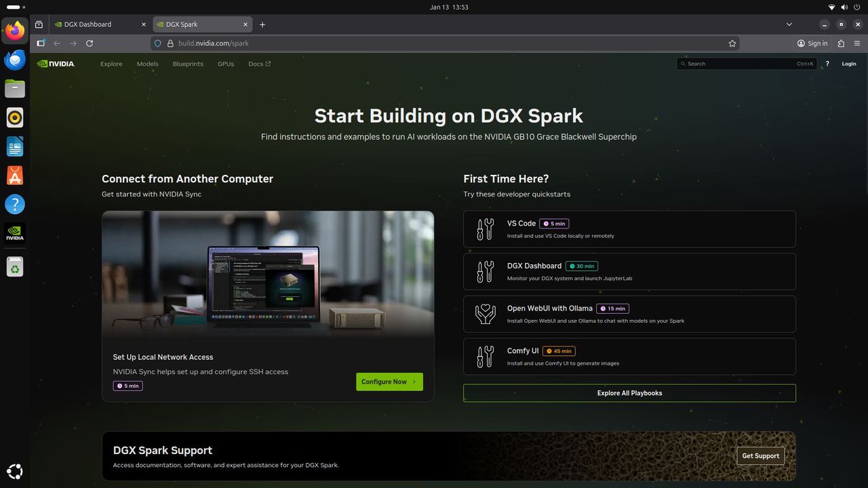Reload the current page
Image resolution: width=868 pixels, height=488 pixels.
pos(90,43)
